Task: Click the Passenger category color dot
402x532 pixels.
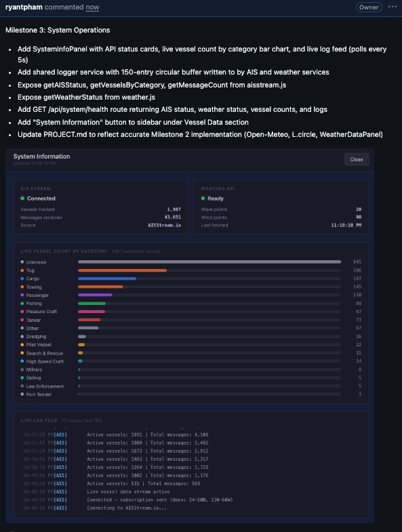Action: [22, 295]
